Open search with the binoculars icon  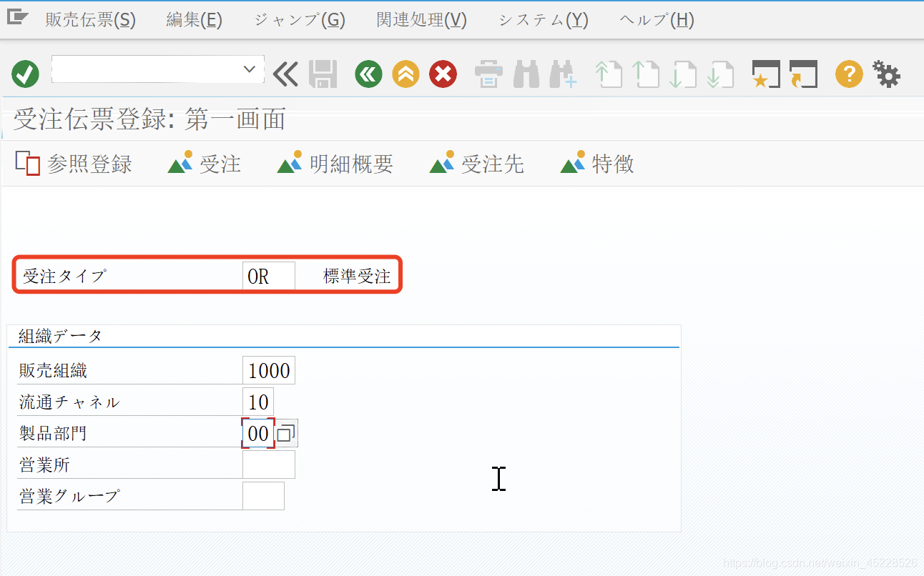point(526,74)
